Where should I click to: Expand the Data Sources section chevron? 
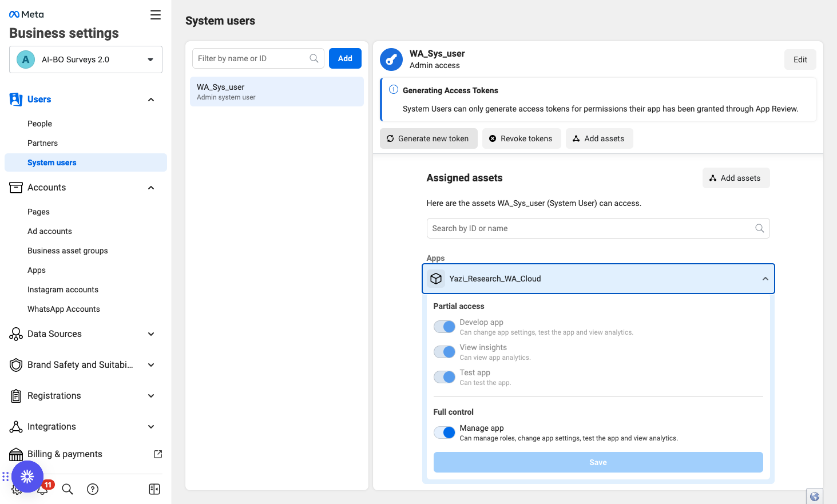(x=151, y=334)
